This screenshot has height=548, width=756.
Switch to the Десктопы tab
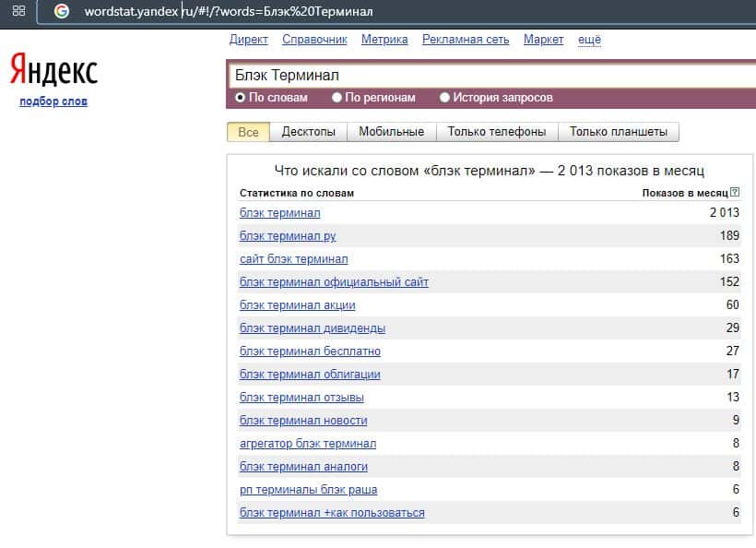click(x=308, y=132)
